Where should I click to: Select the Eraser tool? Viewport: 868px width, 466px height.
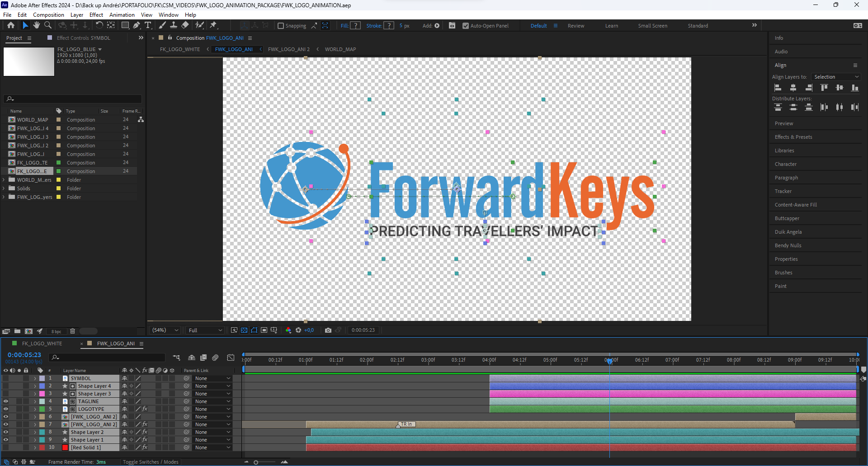pos(185,25)
